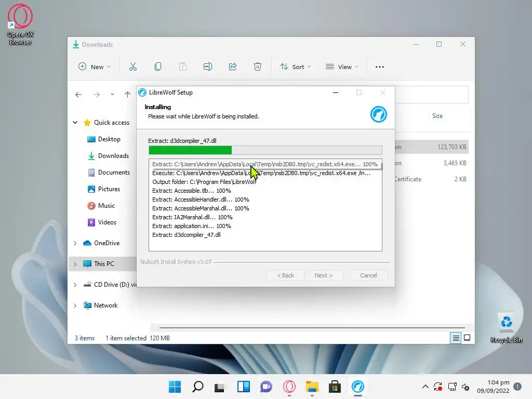
Task: Select the file row sized 123,703 KB
Action: tap(432, 147)
